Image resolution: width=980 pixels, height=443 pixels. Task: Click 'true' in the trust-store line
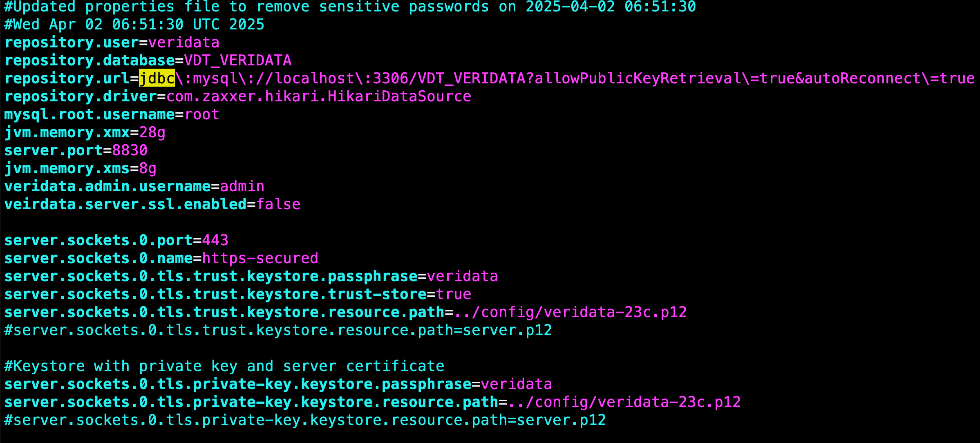454,294
